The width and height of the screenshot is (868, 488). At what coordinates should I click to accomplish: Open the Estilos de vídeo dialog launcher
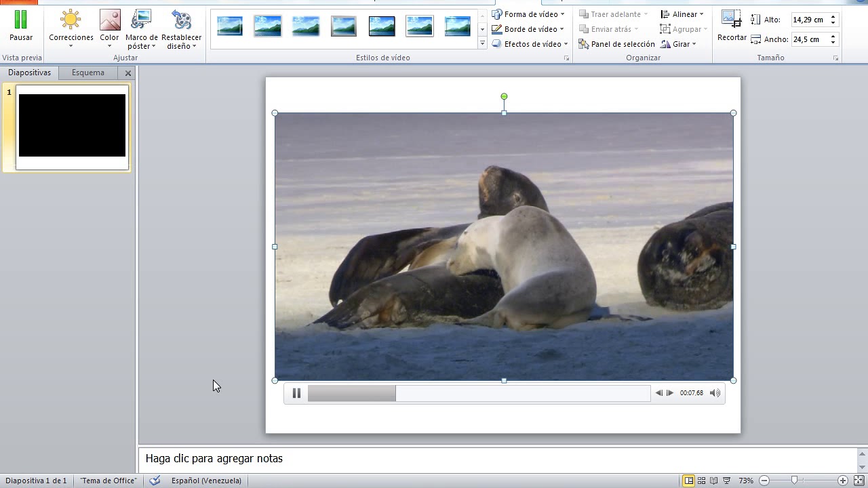coord(567,59)
